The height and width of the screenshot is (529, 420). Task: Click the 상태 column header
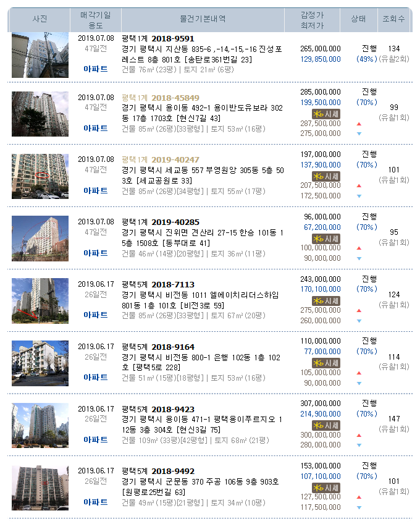[359, 19]
